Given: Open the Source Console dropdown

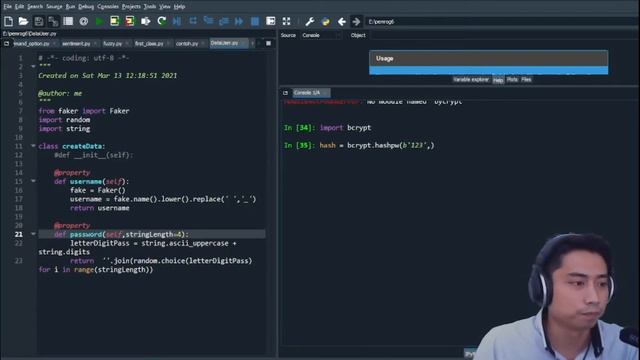Looking at the screenshot, I should tap(321, 36).
